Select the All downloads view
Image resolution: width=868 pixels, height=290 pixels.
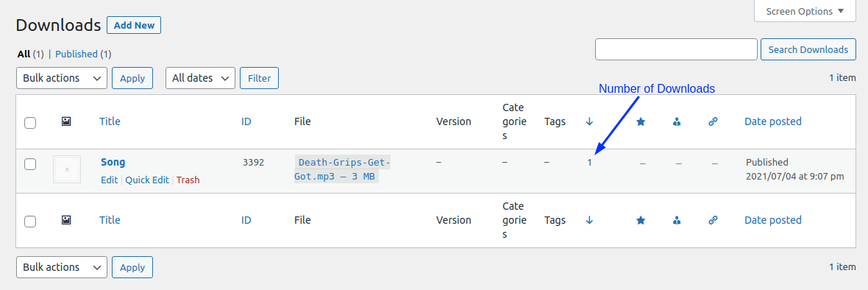24,54
